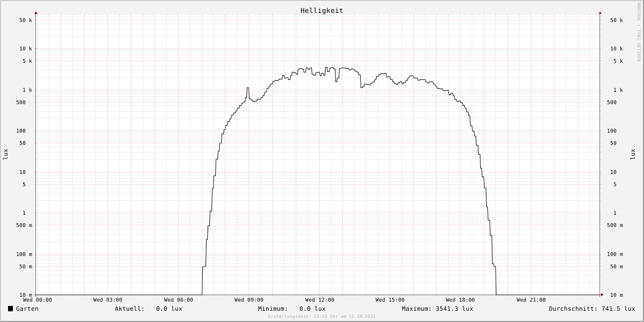
Task: Click the Erstellungszeit timestamp footer text
Action: pyautogui.click(x=322, y=317)
